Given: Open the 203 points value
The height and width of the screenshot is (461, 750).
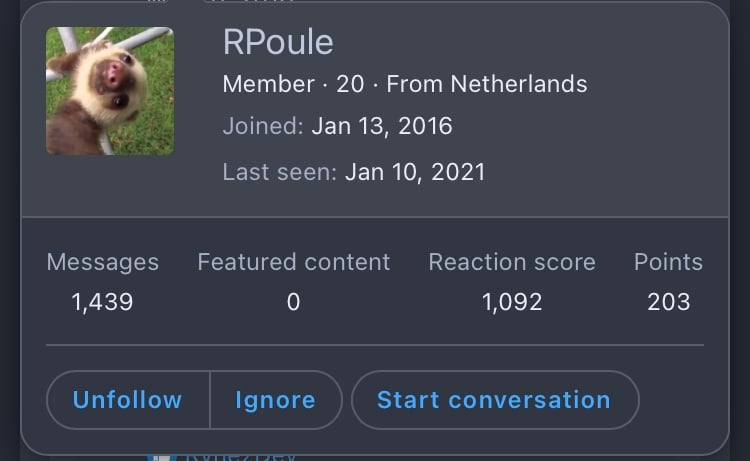Looking at the screenshot, I should coord(669,302).
